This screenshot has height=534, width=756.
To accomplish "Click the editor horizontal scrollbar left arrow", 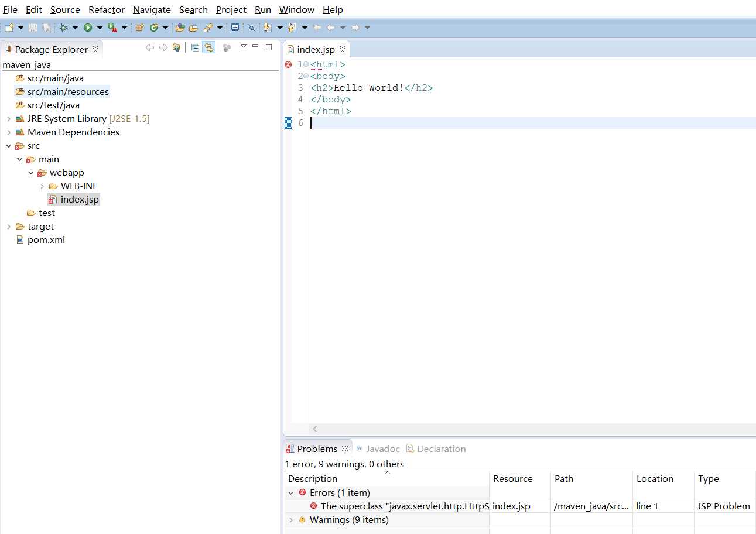I will pos(314,429).
